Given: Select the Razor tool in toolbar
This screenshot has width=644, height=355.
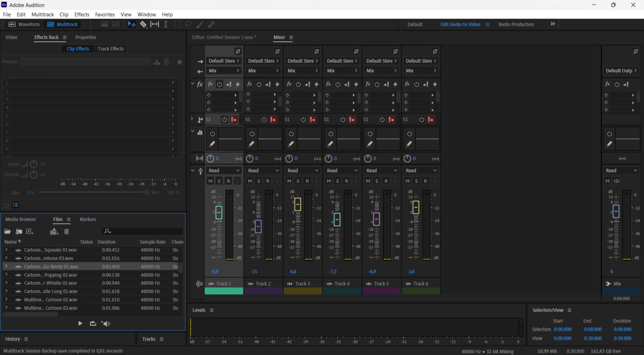Looking at the screenshot, I should point(143,24).
